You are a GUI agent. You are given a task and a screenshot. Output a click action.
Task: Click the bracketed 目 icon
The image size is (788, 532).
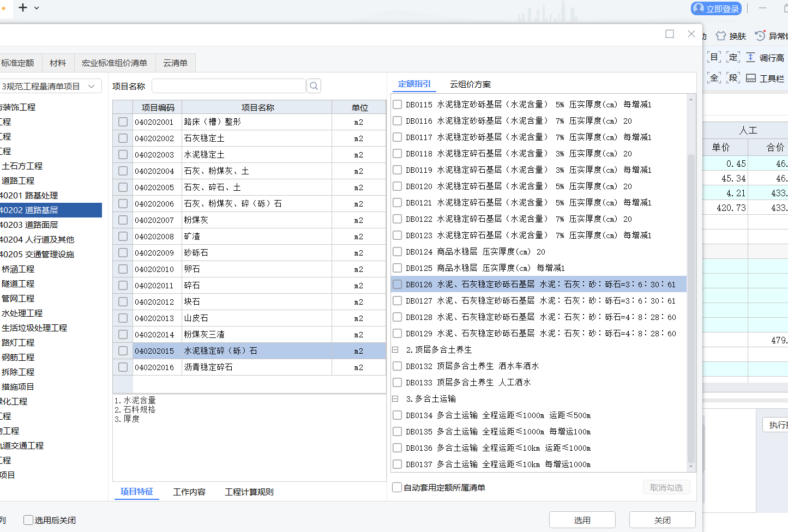pos(714,57)
